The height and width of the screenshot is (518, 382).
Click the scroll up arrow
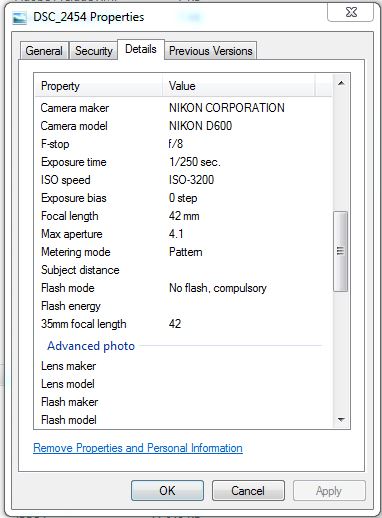[341, 83]
